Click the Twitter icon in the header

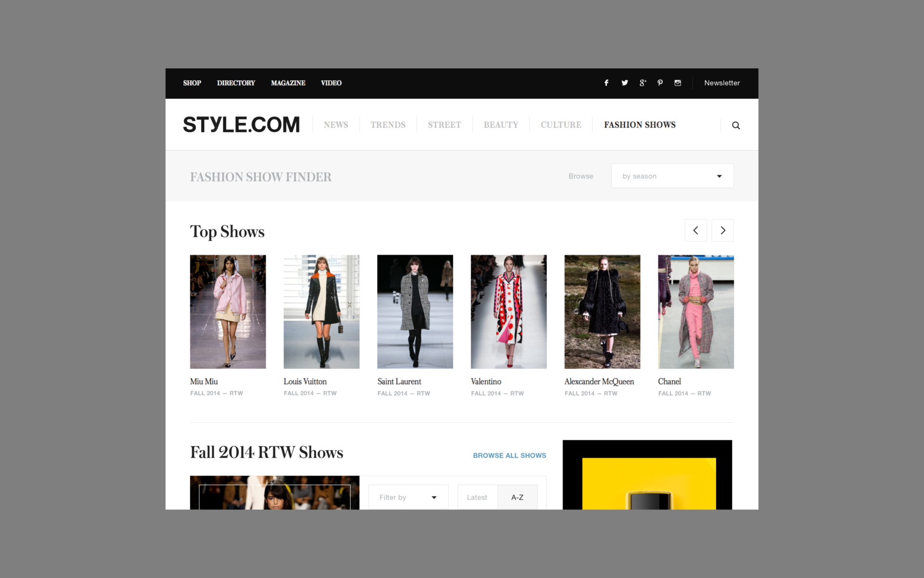[x=624, y=83]
